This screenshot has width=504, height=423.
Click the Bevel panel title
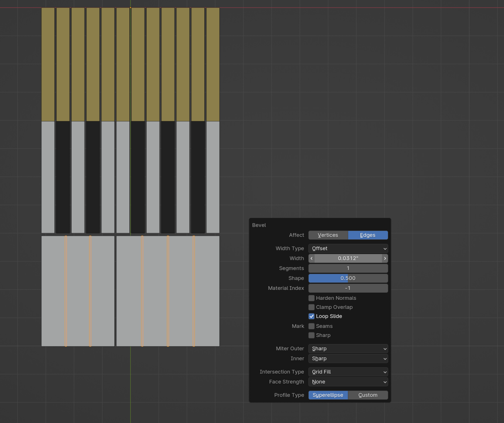(x=259, y=225)
